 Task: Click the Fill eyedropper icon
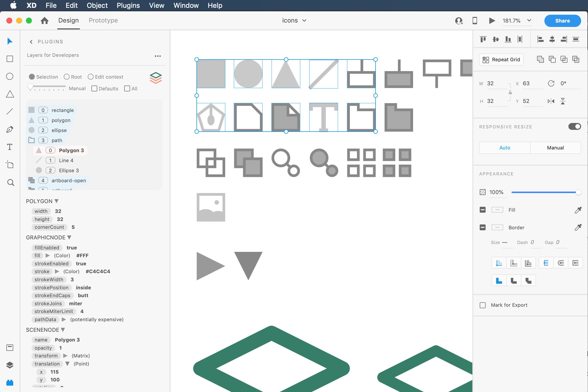[x=578, y=210]
